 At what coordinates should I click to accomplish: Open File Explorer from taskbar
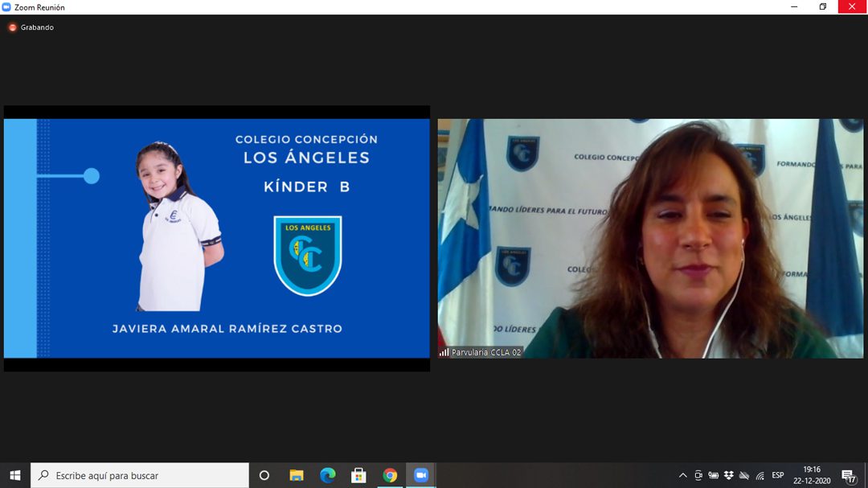tap(297, 475)
